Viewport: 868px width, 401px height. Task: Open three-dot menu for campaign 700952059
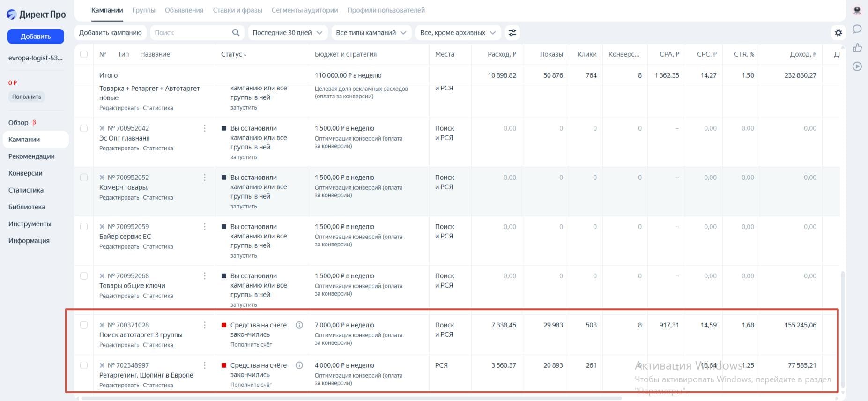(x=205, y=227)
